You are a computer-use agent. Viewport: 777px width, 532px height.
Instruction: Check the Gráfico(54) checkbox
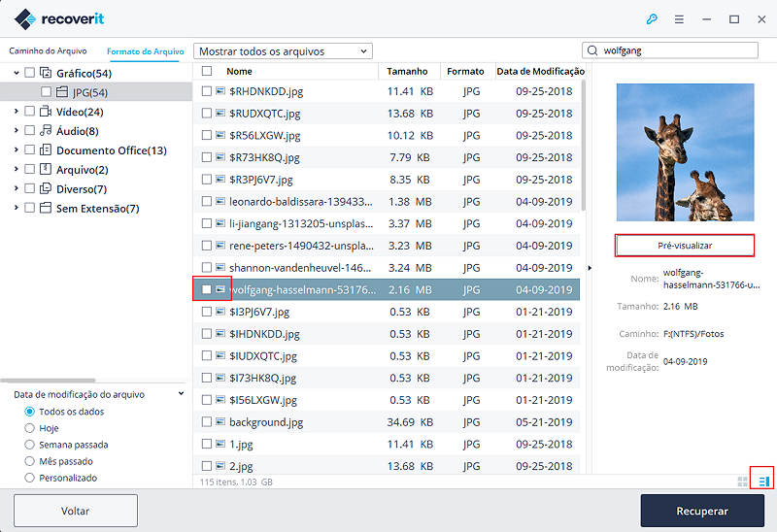[30, 73]
